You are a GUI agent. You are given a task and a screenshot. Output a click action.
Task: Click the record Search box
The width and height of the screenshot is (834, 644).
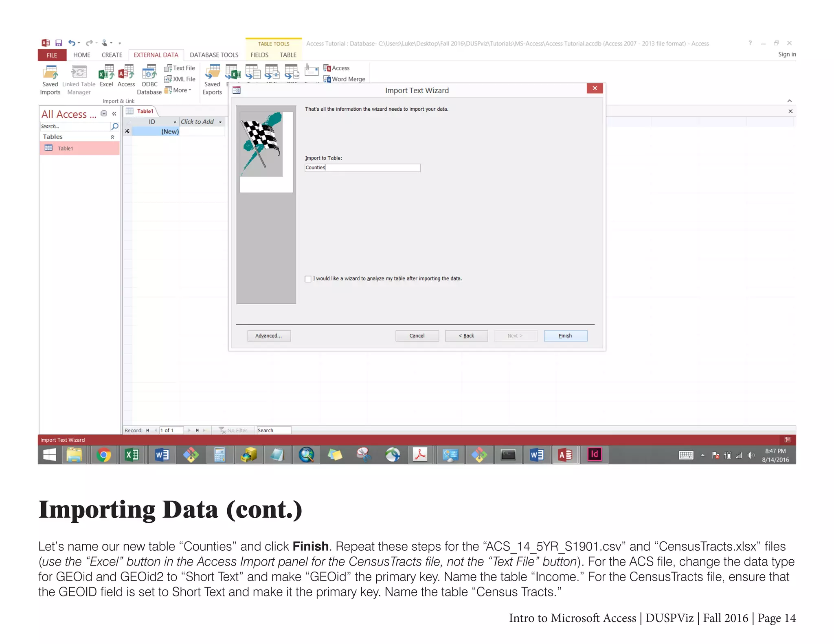point(273,430)
